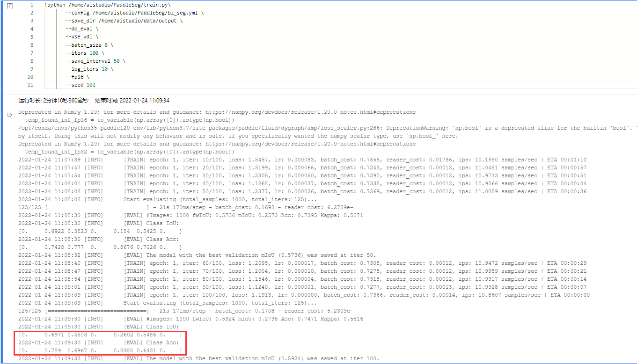Click the --log_iters 10 line
The height and width of the screenshot is (364, 637).
click(89, 69)
